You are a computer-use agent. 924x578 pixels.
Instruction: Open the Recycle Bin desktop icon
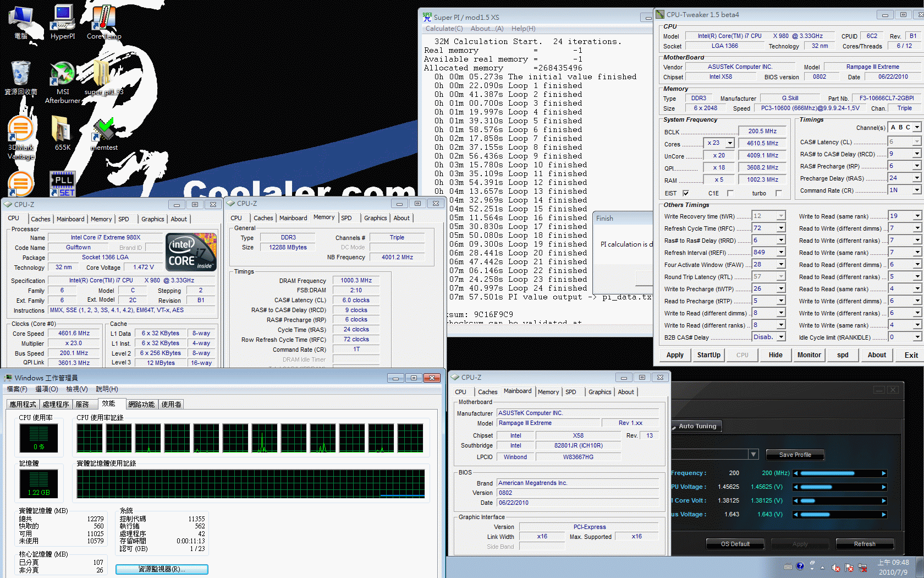21,78
